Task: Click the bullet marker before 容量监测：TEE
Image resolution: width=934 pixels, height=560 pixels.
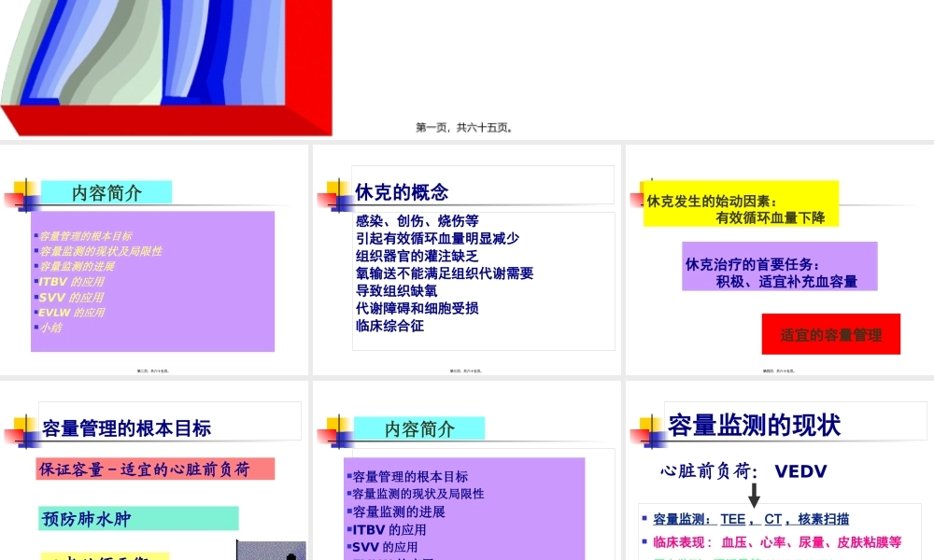Action: click(x=644, y=515)
